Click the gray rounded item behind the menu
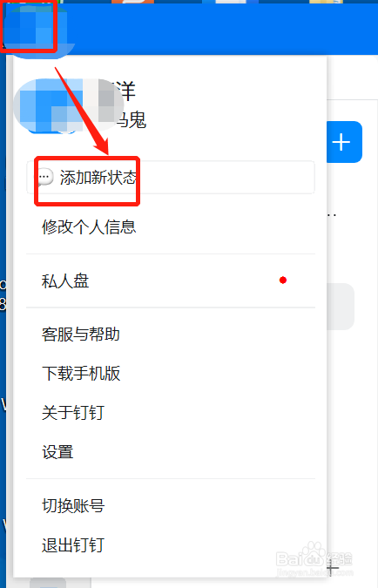Image resolution: width=378 pixels, height=588 pixels. click(x=341, y=307)
